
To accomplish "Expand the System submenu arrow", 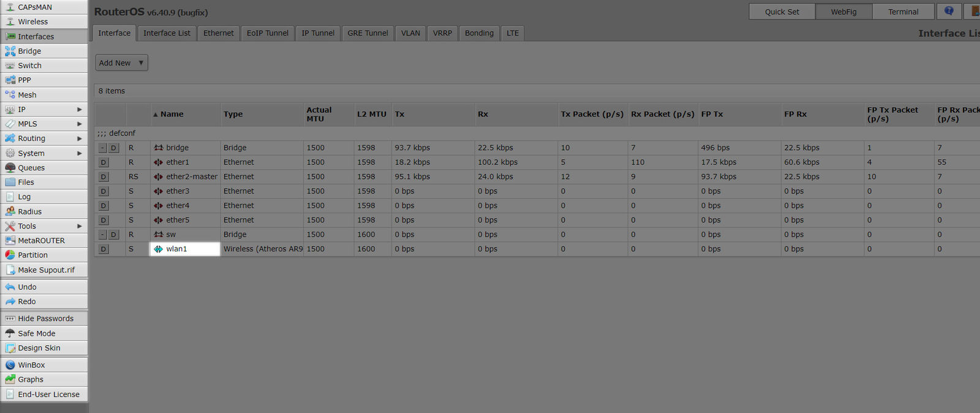I will tap(79, 153).
